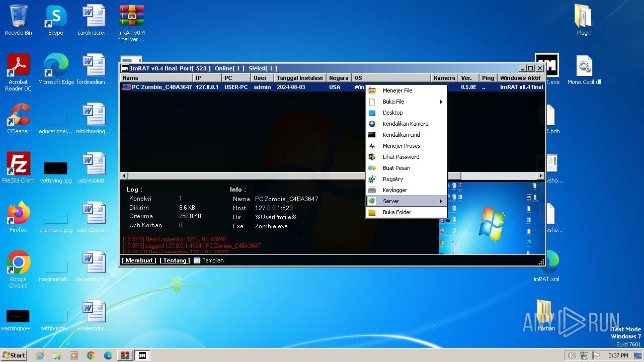Select Kendalikan cmd menu entry
Screen dimensions: 644x362
407,135
